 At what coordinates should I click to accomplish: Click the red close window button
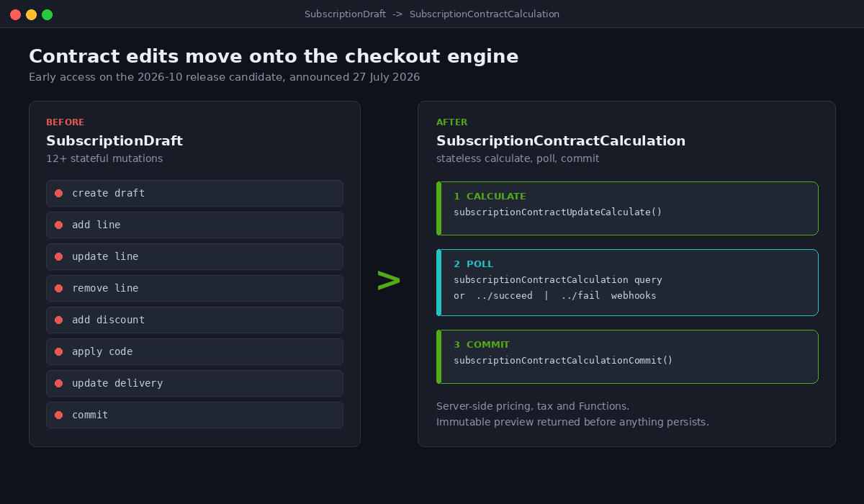point(15,14)
